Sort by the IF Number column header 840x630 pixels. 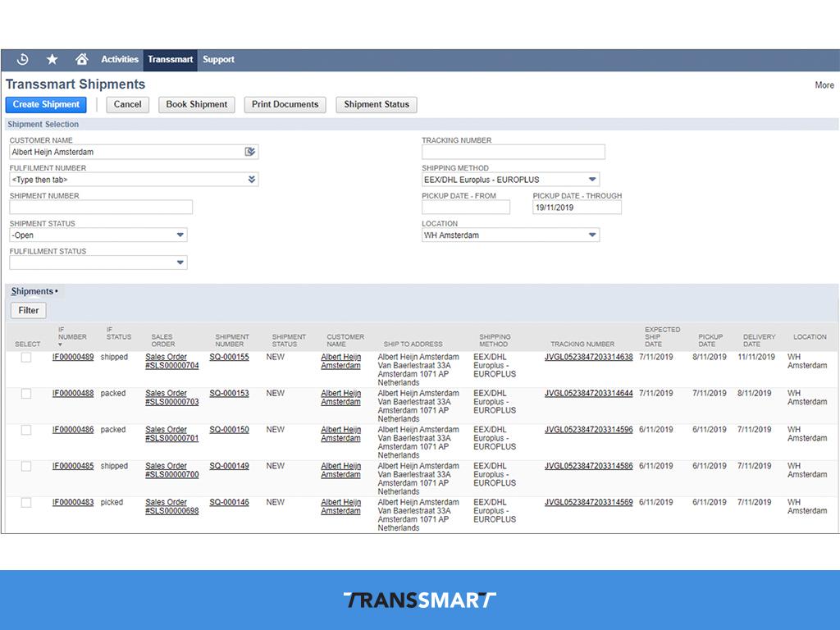click(72, 336)
